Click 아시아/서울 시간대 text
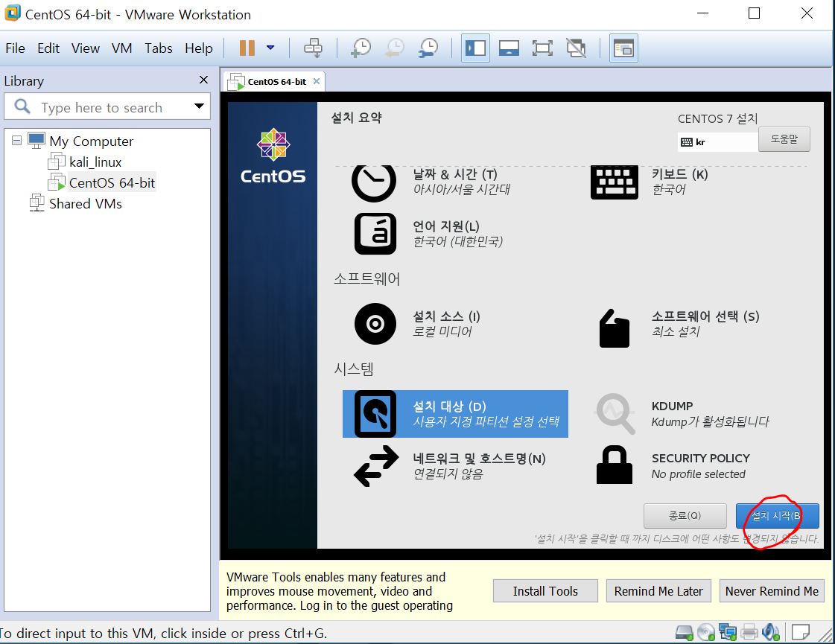 point(462,189)
